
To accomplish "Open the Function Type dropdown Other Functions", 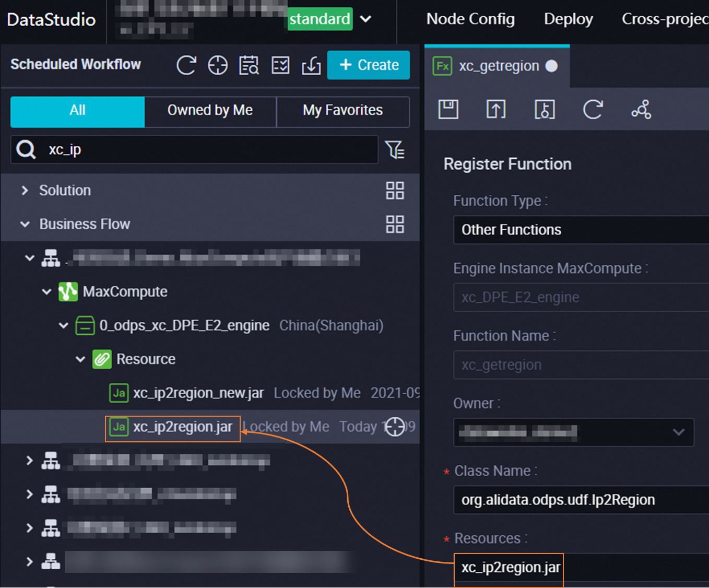I will [x=581, y=230].
